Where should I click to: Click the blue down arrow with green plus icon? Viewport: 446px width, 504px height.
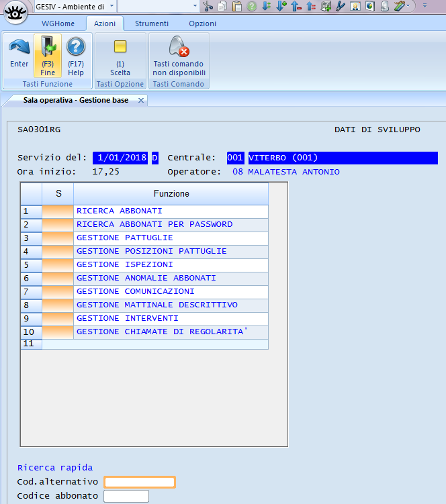pos(281,6)
